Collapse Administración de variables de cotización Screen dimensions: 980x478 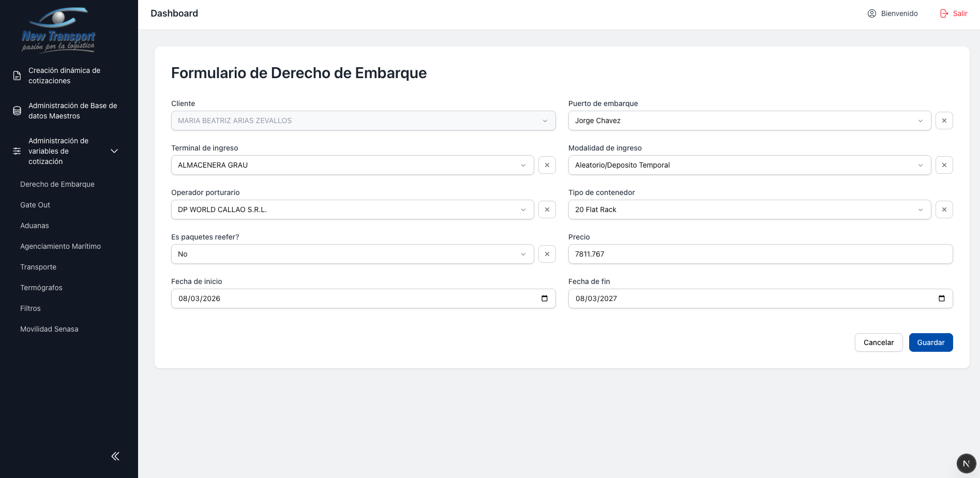click(x=114, y=151)
